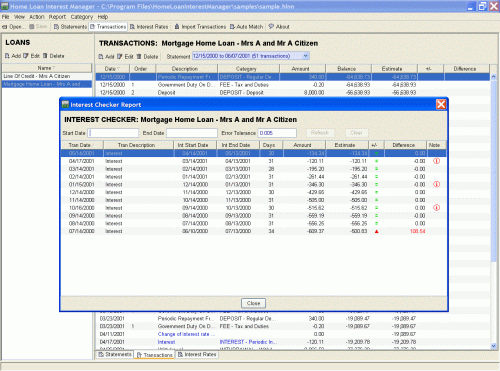Edit the selected transaction

(x=125, y=57)
